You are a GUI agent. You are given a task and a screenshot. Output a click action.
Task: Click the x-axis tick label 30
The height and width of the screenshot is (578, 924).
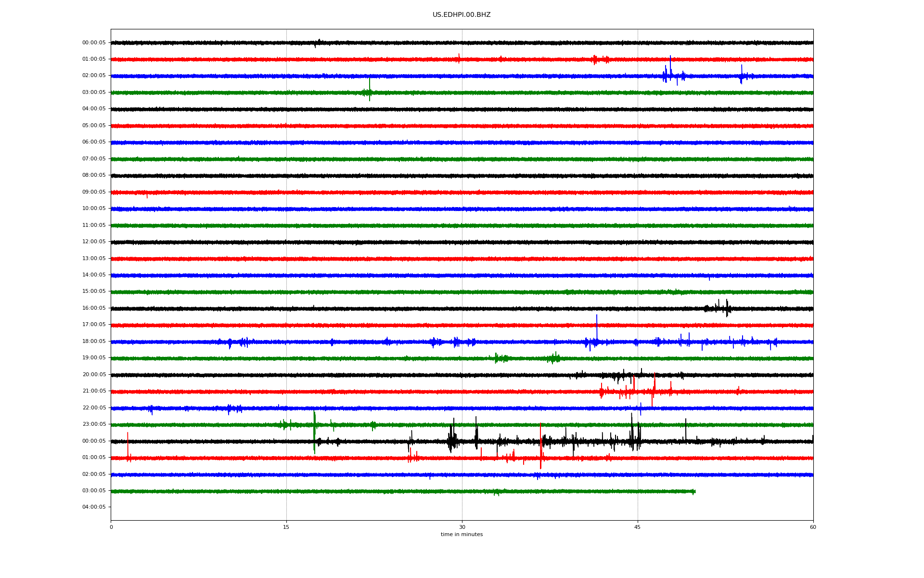(462, 527)
